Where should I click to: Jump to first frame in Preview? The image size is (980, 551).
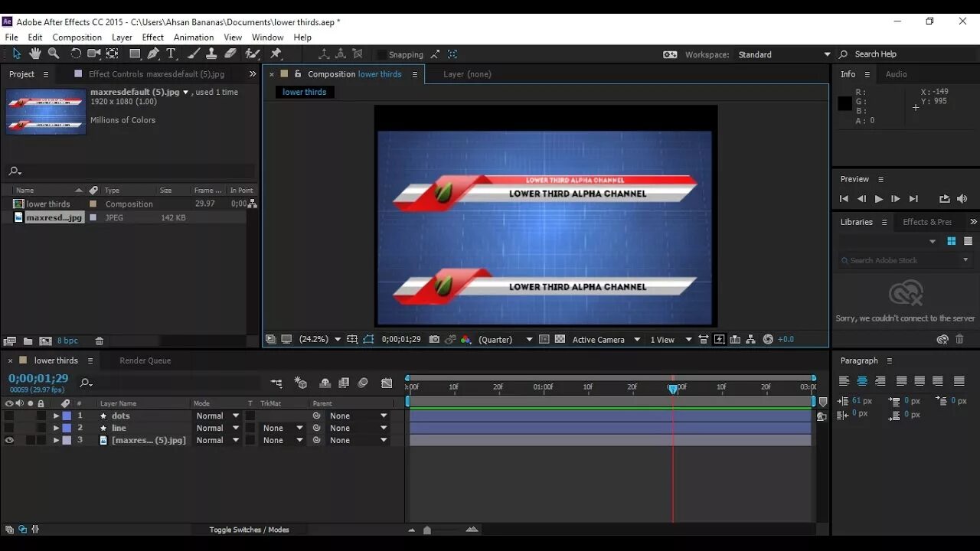(844, 199)
